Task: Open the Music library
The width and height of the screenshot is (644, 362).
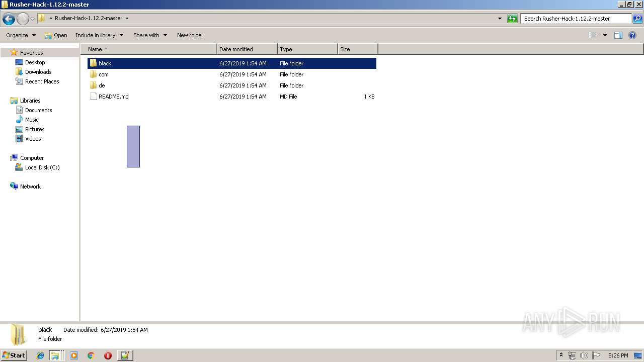Action: 32,120
